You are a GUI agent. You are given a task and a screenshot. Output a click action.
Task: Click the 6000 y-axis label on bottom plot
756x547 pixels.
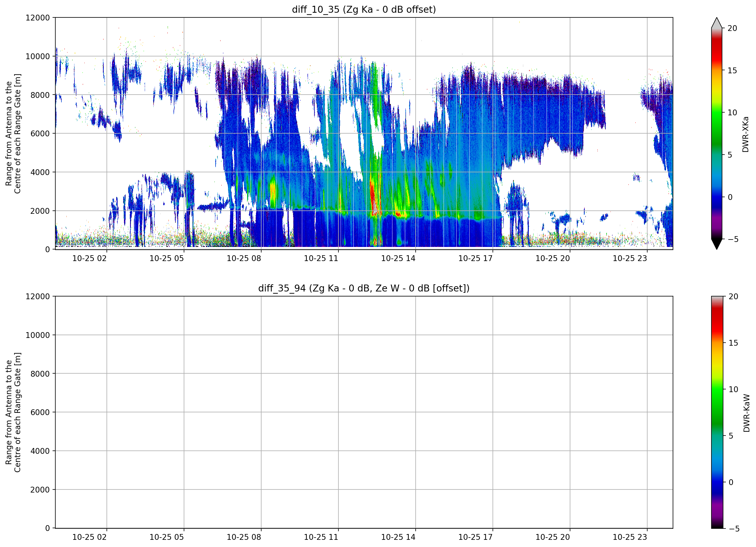(x=40, y=412)
